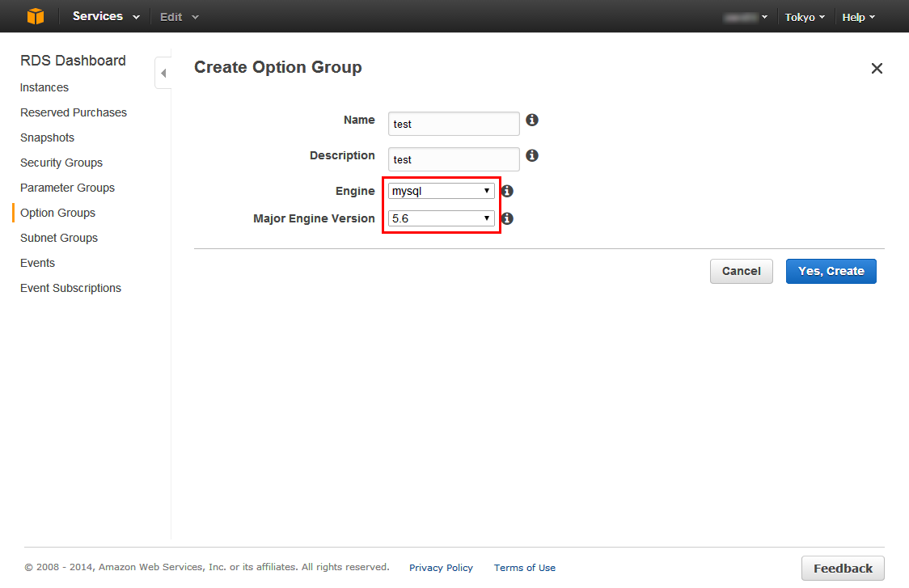909x588 pixels.
Task: Click the info icon next to Name
Action: click(531, 120)
